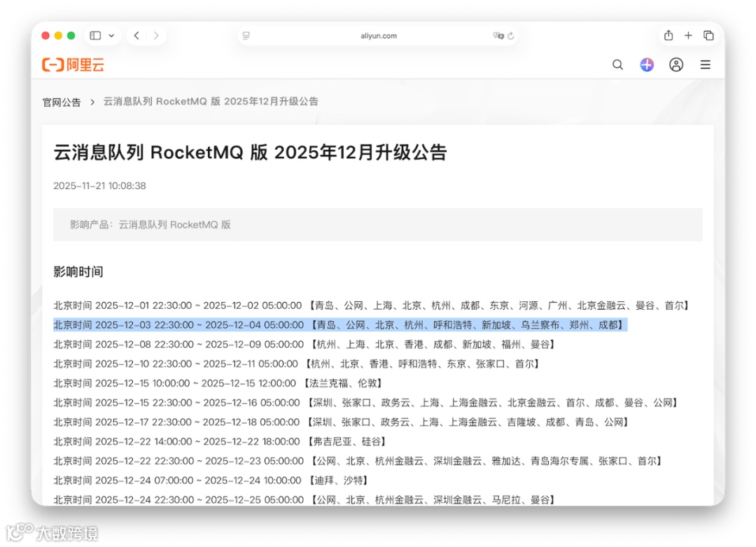756x547 pixels.
Task: Open the page reader icon in address bar
Action: 246,36
